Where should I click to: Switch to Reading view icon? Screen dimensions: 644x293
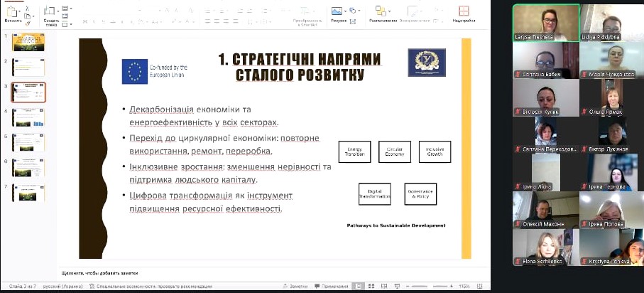point(384,287)
